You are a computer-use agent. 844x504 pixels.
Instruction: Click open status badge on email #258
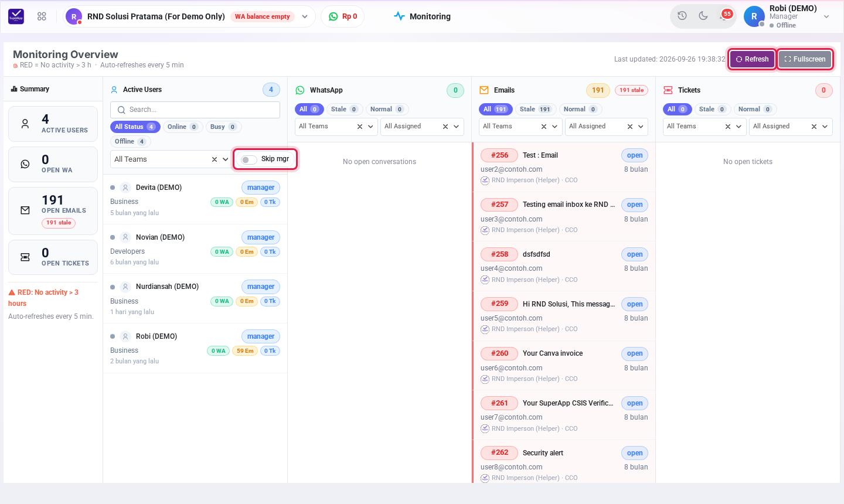[635, 254]
